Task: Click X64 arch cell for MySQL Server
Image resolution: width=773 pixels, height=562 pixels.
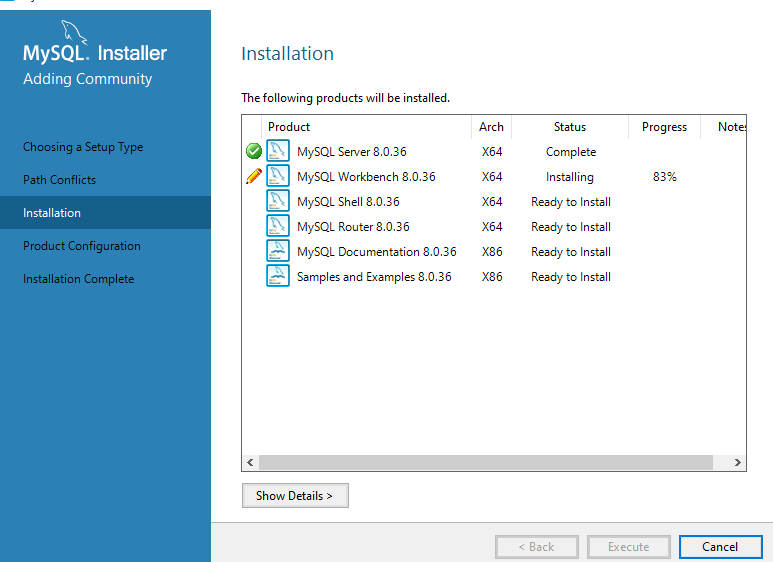Action: pyautogui.click(x=492, y=152)
